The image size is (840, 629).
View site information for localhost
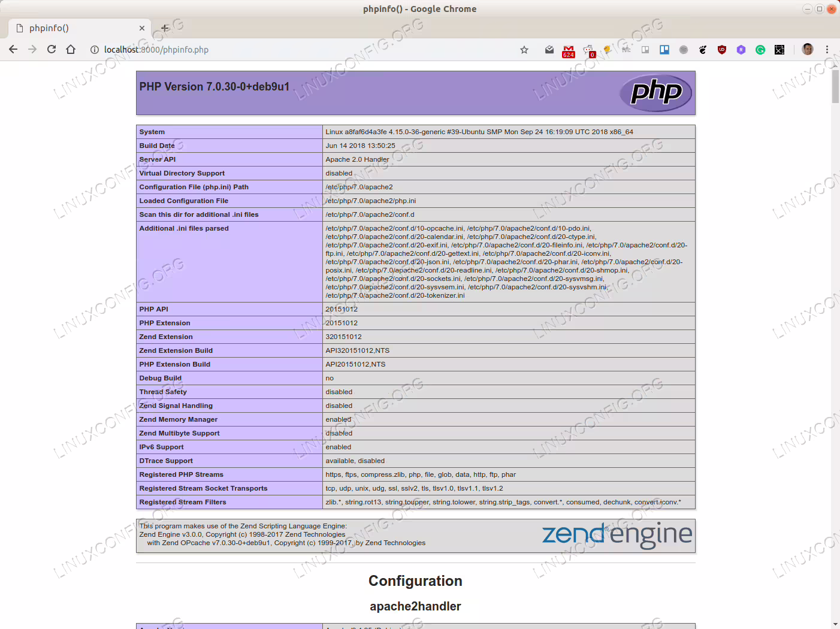pos(95,50)
